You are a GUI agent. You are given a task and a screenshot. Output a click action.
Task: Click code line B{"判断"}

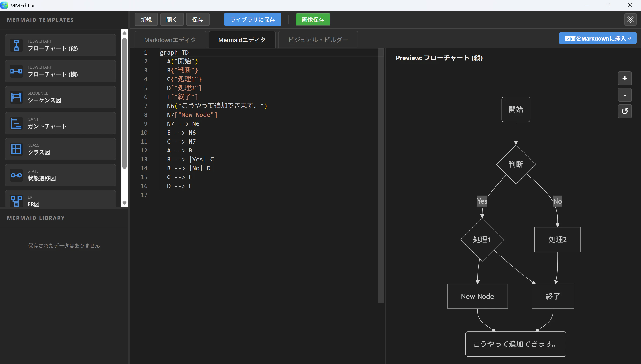click(183, 70)
